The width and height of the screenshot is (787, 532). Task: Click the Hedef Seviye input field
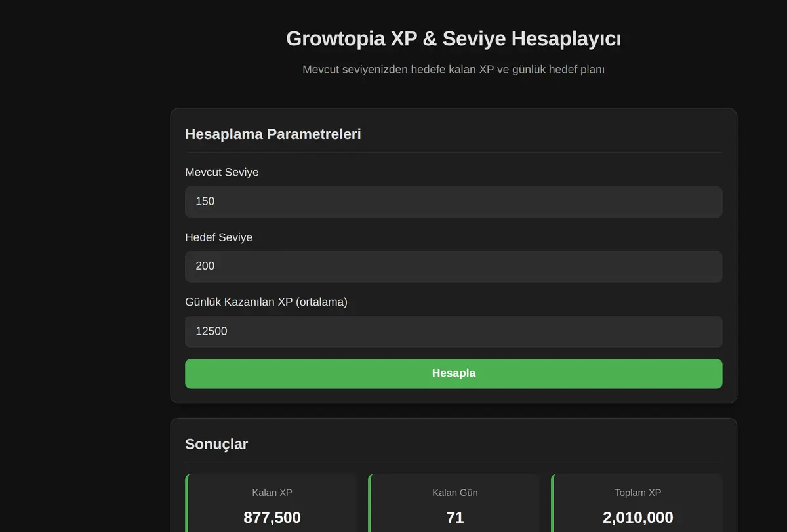[x=453, y=266]
